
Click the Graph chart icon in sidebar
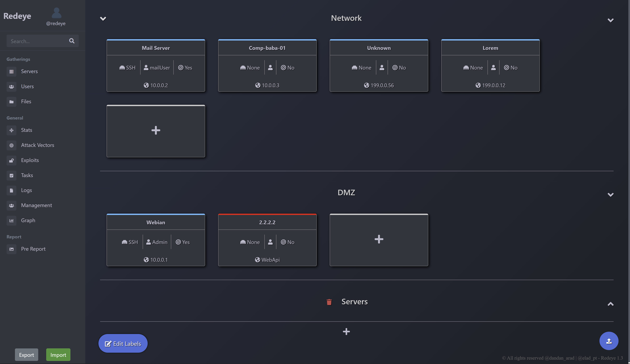(x=11, y=220)
